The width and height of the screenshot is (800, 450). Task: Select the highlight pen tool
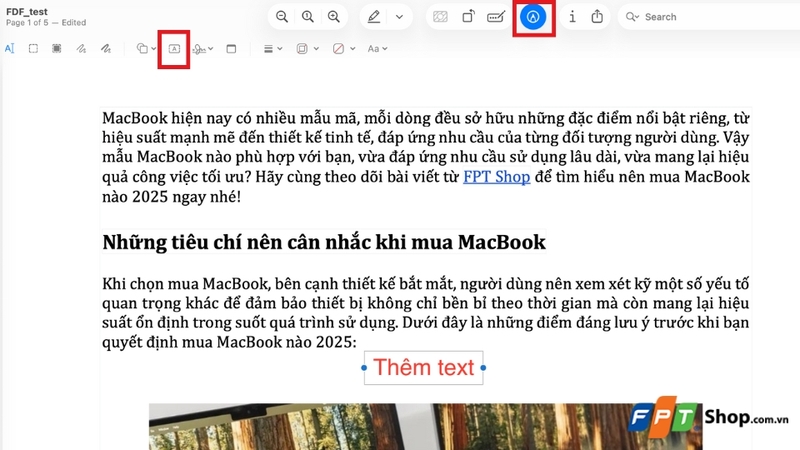pyautogui.click(x=374, y=17)
